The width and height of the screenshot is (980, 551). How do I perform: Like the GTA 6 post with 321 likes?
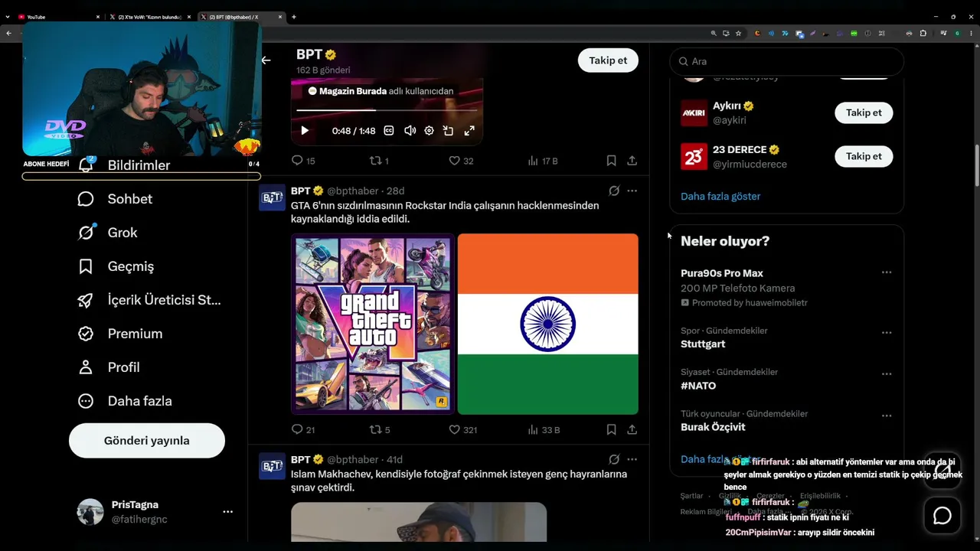click(463, 430)
